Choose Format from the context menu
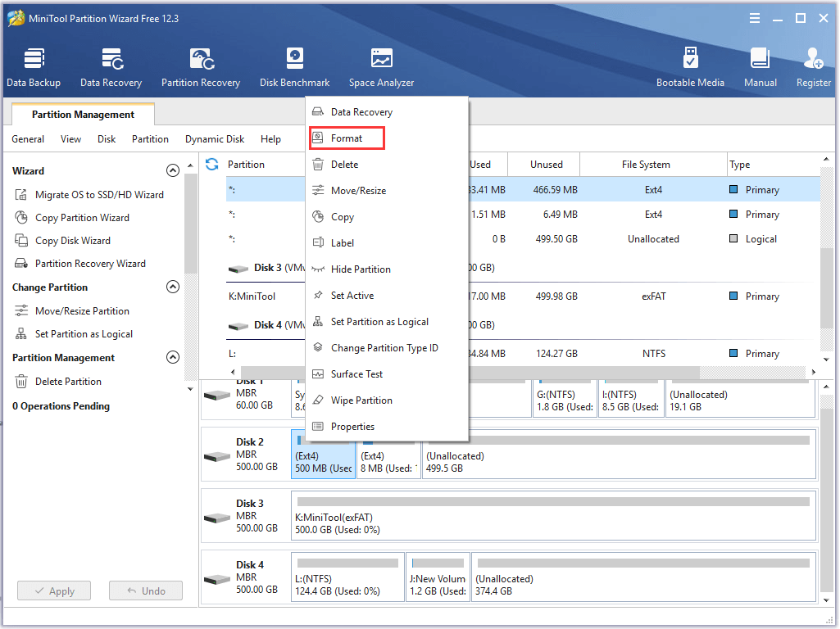Viewport: 840px width, 629px height. click(x=347, y=138)
